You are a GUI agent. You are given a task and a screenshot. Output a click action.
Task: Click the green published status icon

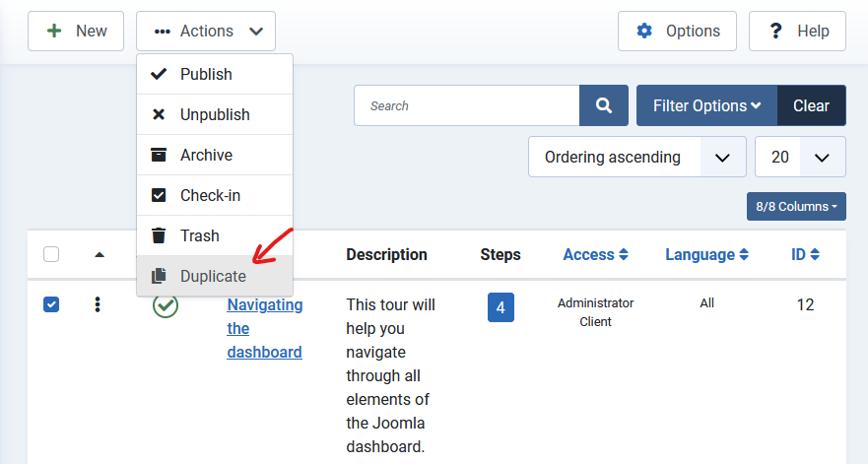click(166, 306)
